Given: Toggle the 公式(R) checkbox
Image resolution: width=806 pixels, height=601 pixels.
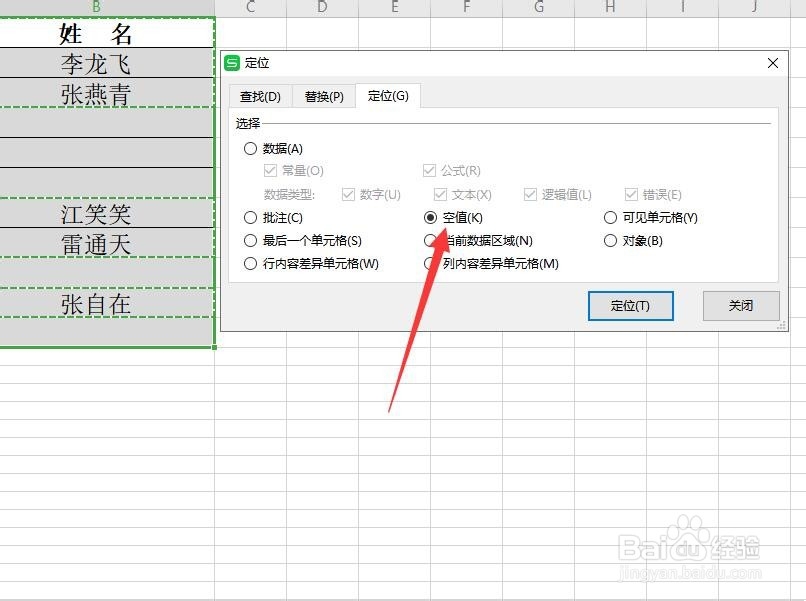Looking at the screenshot, I should [x=428, y=170].
